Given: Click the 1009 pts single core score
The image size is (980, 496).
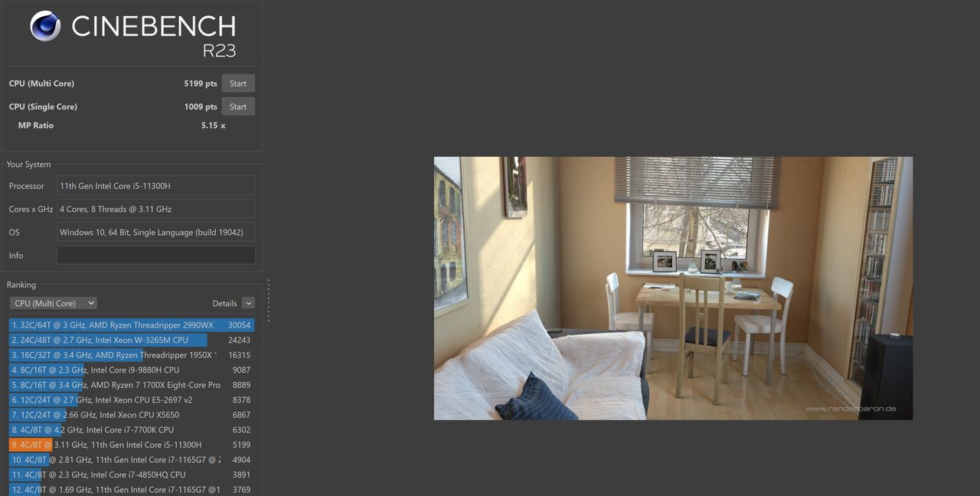Looking at the screenshot, I should [x=201, y=106].
